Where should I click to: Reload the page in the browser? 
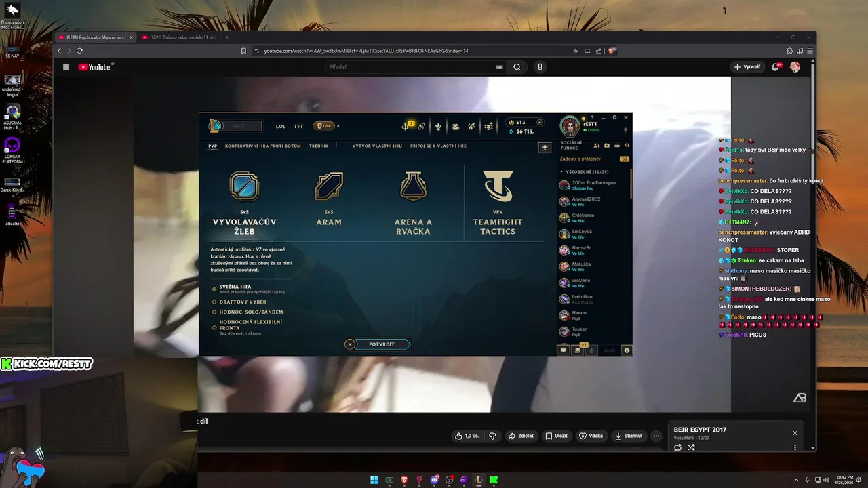[x=79, y=51]
